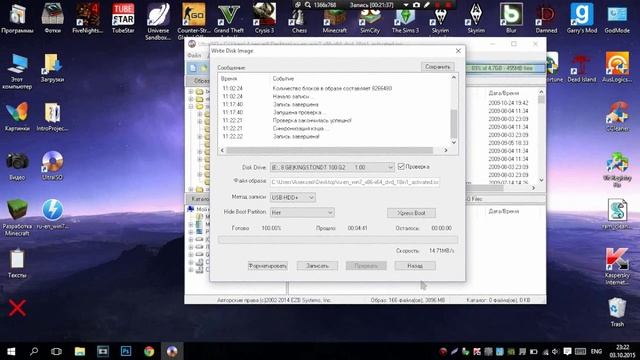640x360 pixels.
Task: Launch Universe Sandbox from the desktop
Action: [x=158, y=21]
